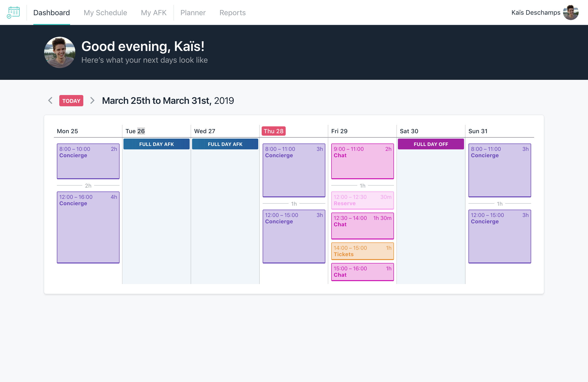Navigate to the Planner tab
The height and width of the screenshot is (382, 588).
point(193,12)
